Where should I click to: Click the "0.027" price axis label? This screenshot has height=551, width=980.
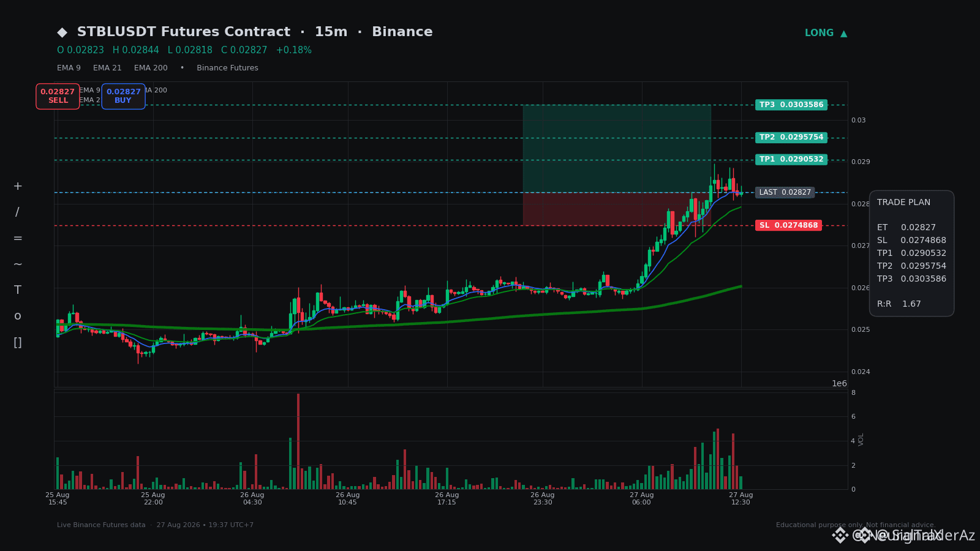(861, 246)
